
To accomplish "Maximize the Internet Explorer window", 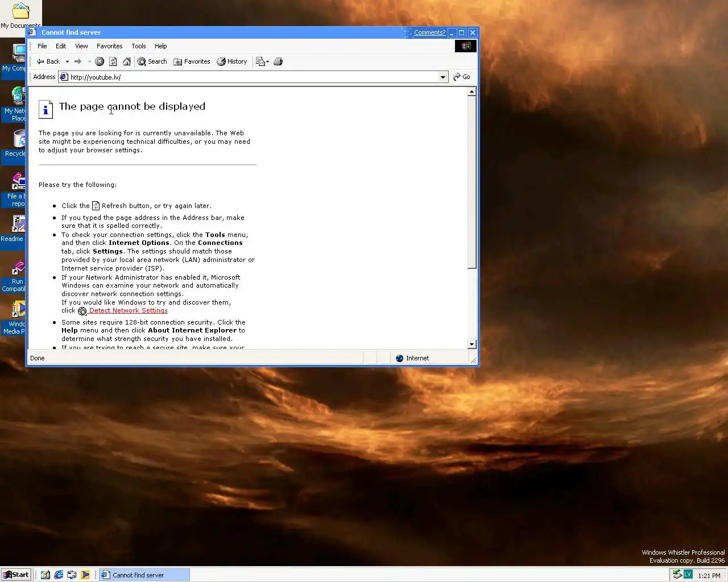I will tap(462, 33).
